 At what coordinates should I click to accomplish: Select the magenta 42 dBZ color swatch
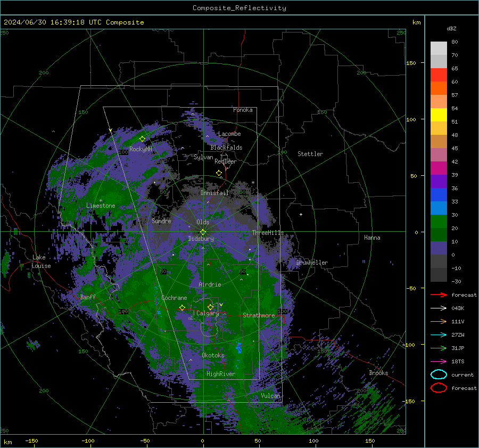click(439, 168)
